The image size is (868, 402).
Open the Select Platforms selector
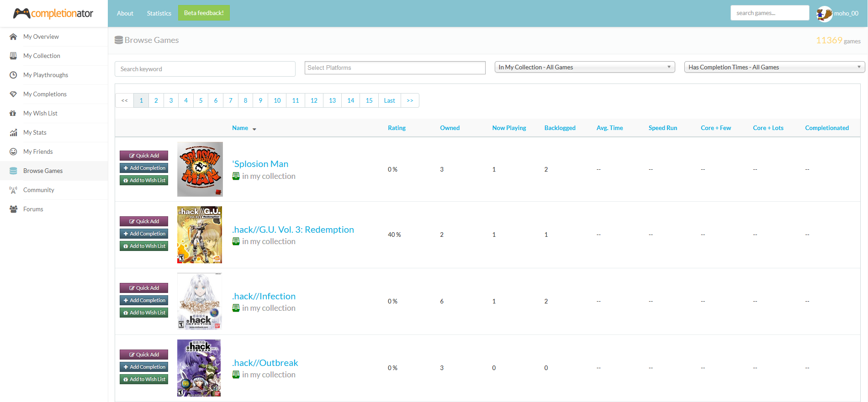395,68
